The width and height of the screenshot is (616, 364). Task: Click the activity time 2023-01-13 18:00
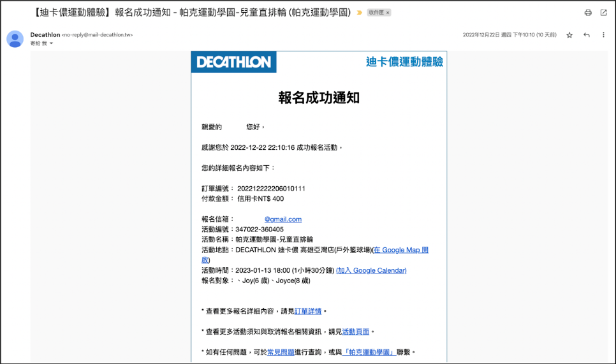pos(263,270)
